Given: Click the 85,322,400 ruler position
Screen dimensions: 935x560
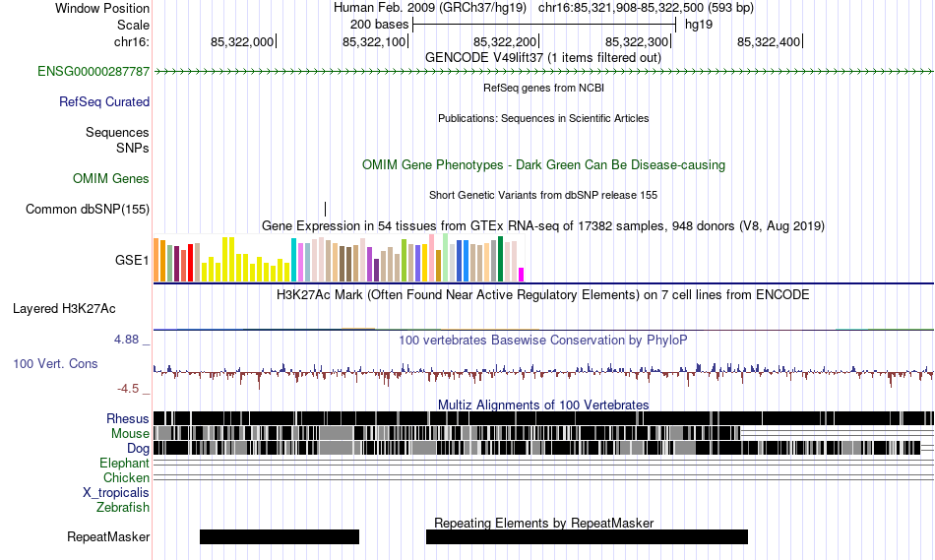Looking at the screenshot, I should pyautogui.click(x=769, y=41).
